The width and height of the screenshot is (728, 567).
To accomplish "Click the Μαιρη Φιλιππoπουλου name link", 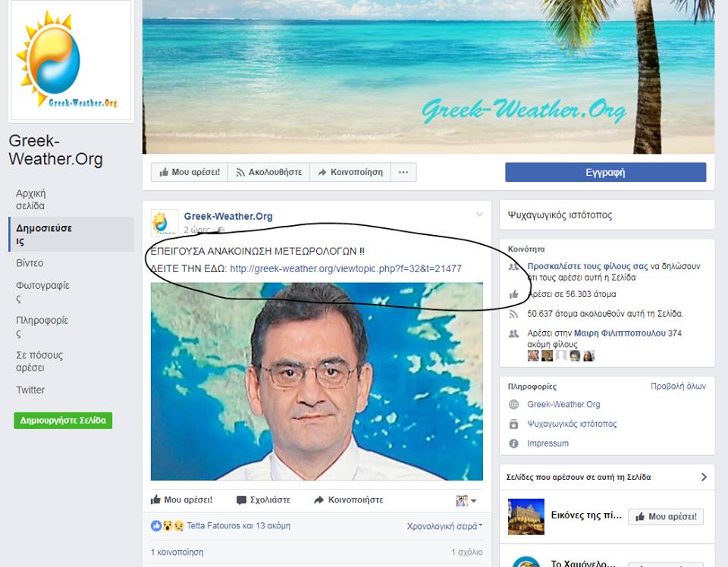I will (x=620, y=333).
